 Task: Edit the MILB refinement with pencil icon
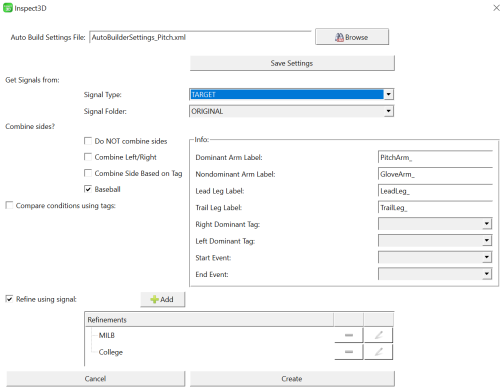pos(378,335)
